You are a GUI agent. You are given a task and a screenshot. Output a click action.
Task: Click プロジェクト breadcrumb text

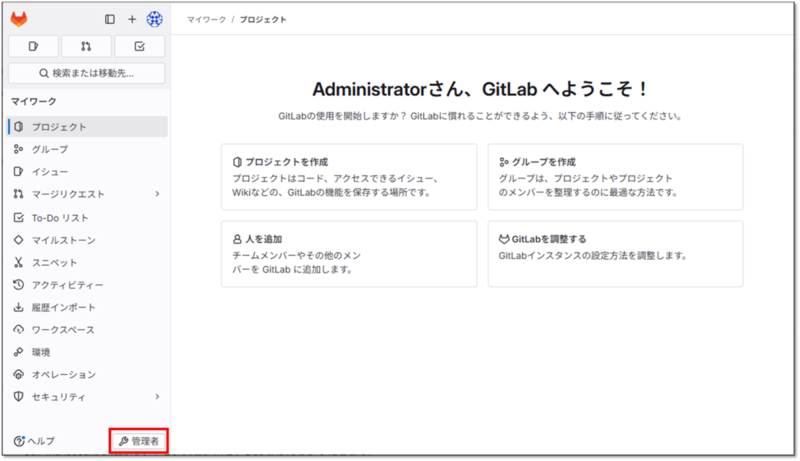click(263, 19)
